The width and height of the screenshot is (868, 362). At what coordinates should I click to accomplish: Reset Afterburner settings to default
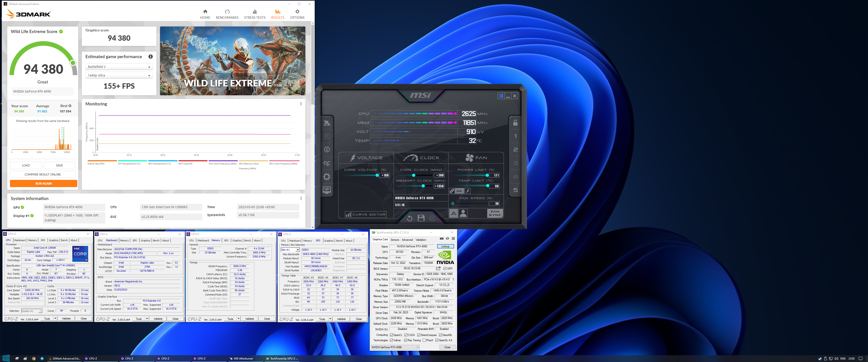[409, 218]
